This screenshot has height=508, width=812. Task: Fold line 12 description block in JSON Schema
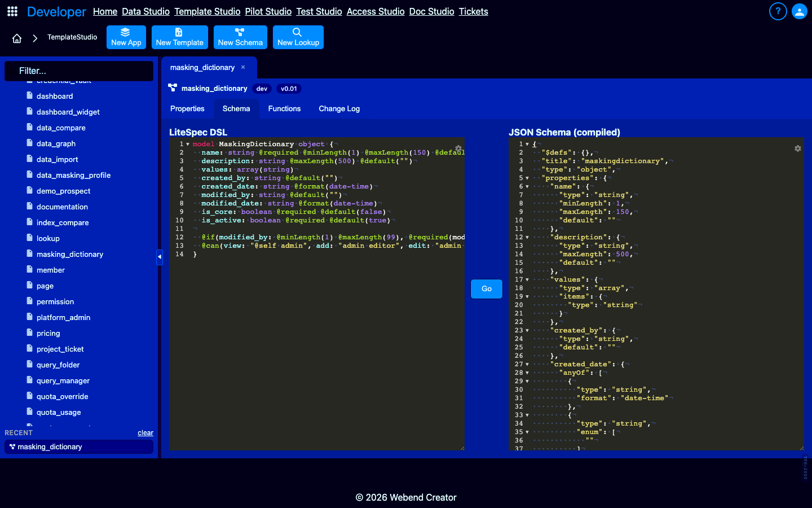[x=527, y=238]
